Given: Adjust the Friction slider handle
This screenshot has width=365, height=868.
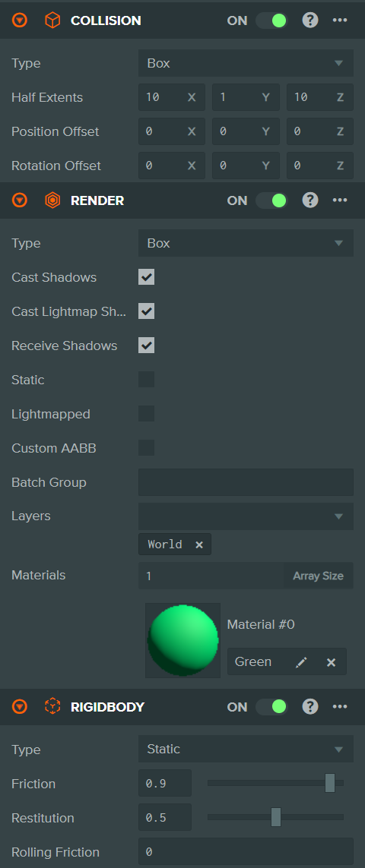Looking at the screenshot, I should click(330, 783).
